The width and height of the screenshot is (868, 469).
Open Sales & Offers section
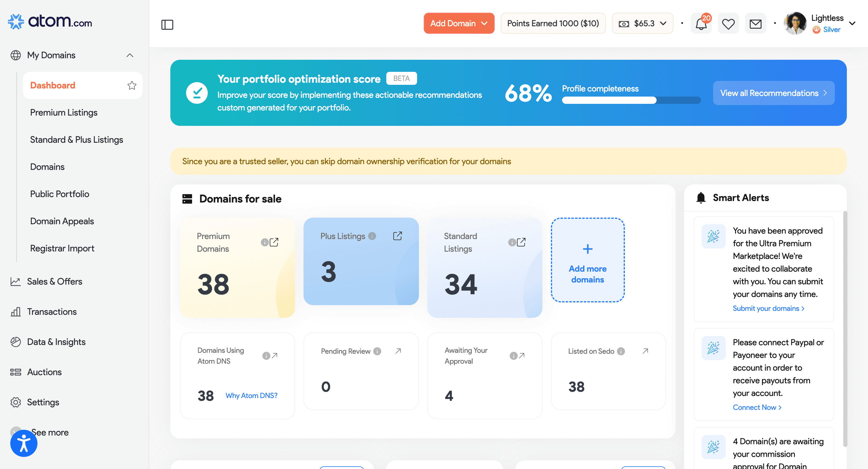point(55,282)
